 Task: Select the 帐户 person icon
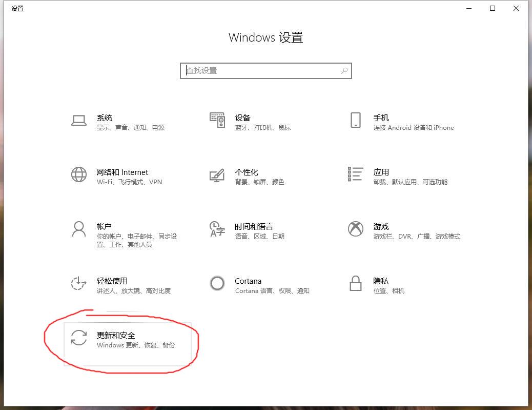[x=79, y=229]
